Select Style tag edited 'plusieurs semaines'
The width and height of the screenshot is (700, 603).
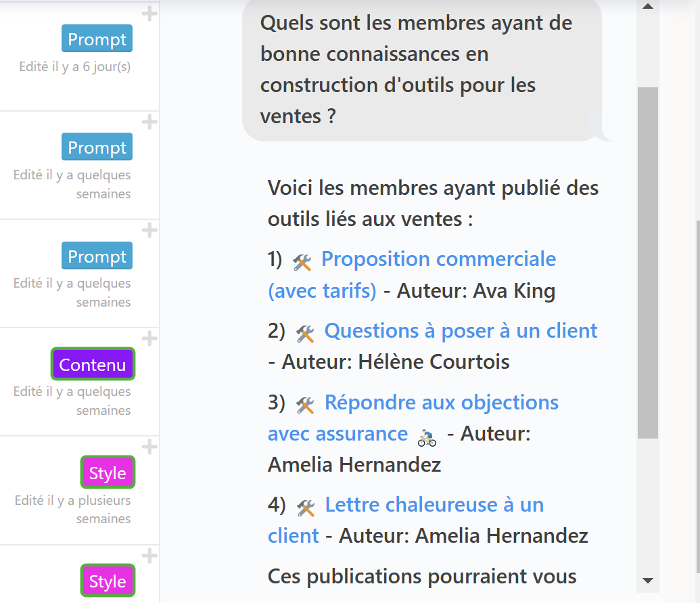(108, 473)
